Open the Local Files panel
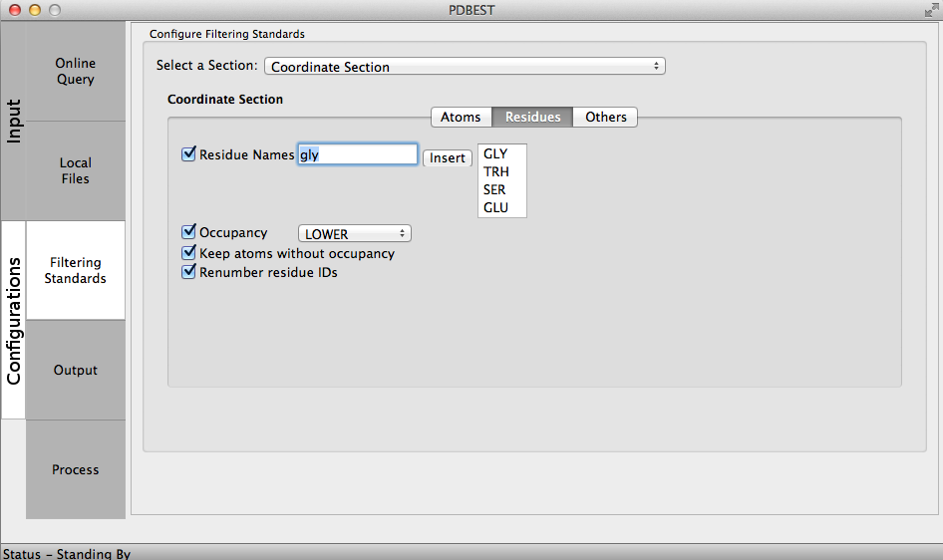943x560 pixels. [76, 171]
